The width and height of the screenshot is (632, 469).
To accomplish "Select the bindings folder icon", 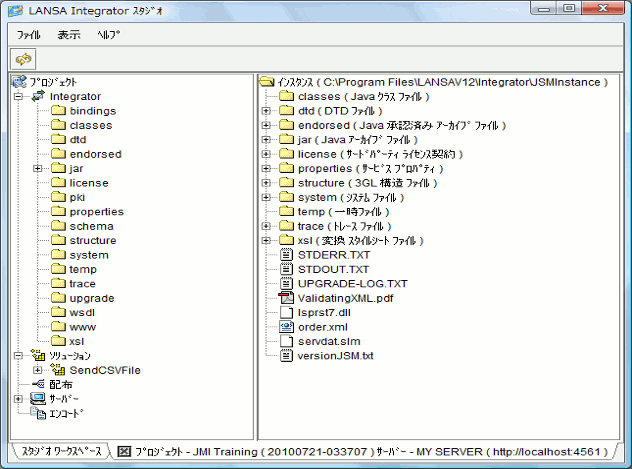I will (x=58, y=110).
